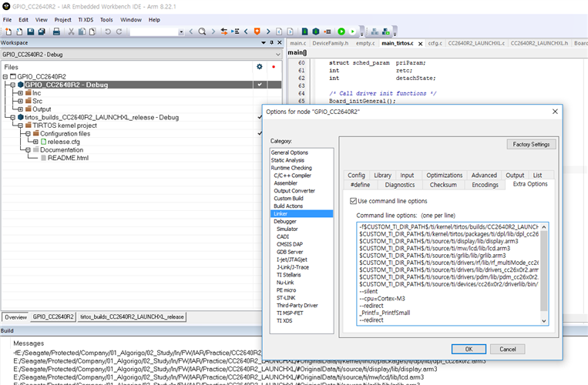Viewport: 588px width, 385px height.
Task: Click scroll-up arrow of command line options box
Action: pos(544,227)
